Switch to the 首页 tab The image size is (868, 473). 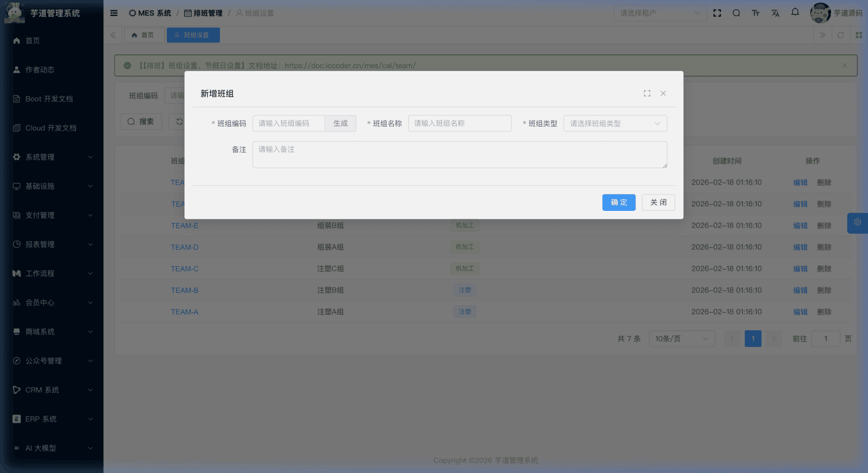[144, 35]
